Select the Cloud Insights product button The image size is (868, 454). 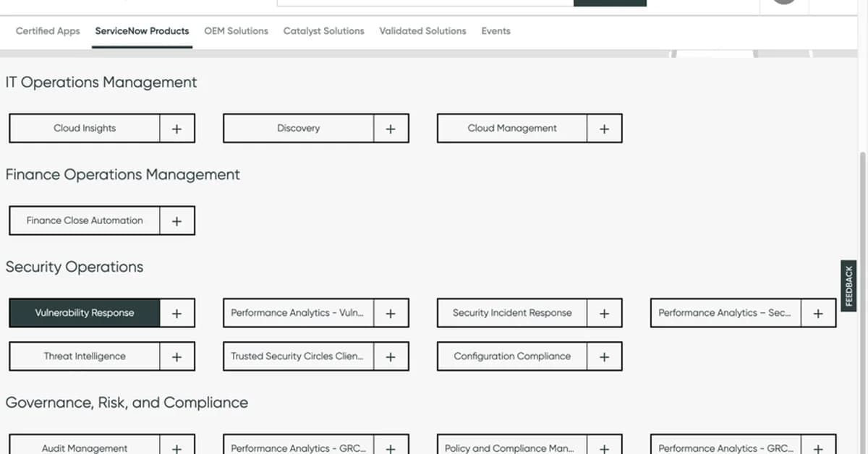[85, 129]
